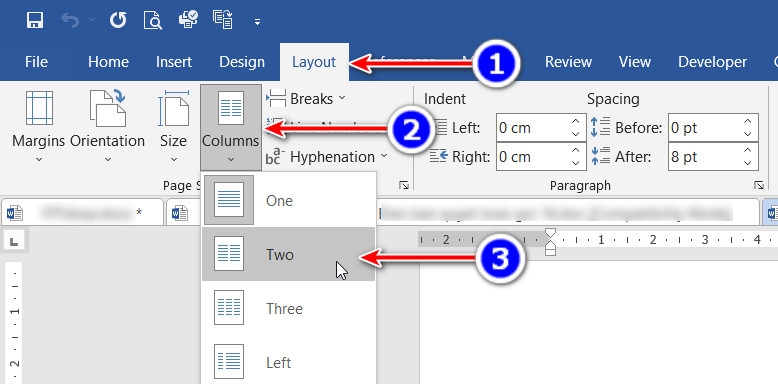Open the Insert ribbon tab
This screenshot has height=384, width=778.
tap(174, 62)
